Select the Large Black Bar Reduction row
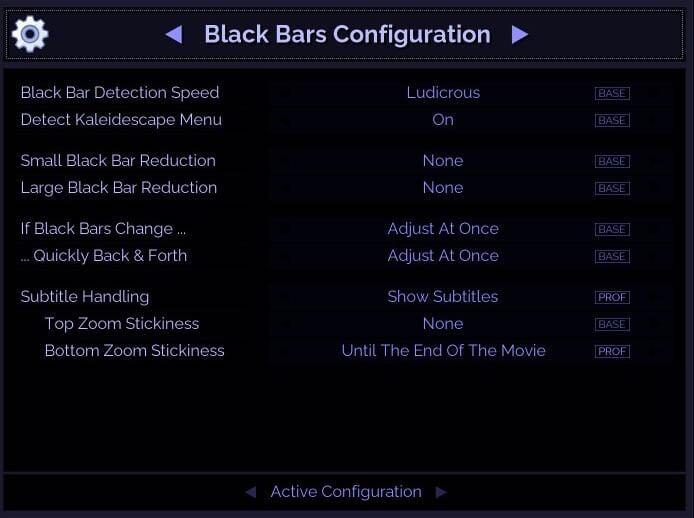 pyautogui.click(x=119, y=188)
